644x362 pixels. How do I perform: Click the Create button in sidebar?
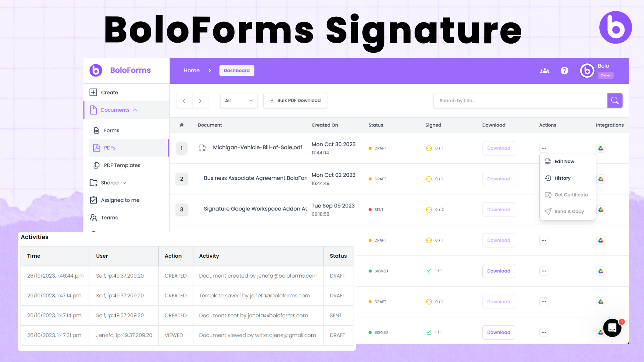click(110, 92)
